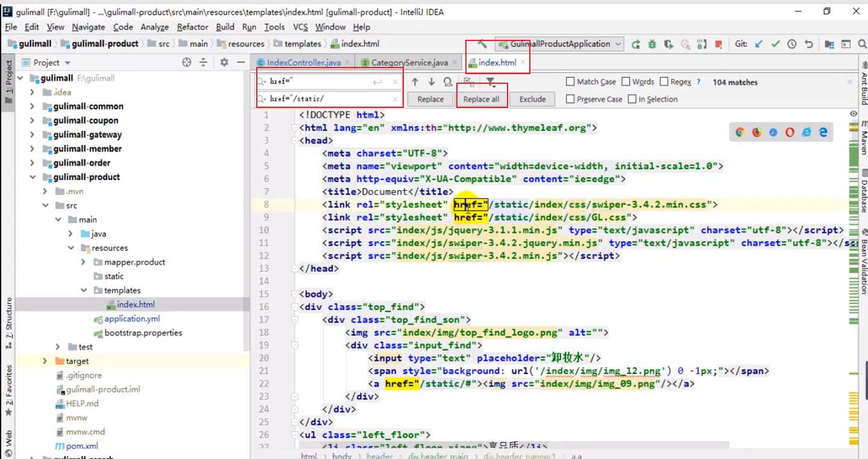The width and height of the screenshot is (868, 459).
Task: Open the Database side tool window
Action: click(x=863, y=191)
